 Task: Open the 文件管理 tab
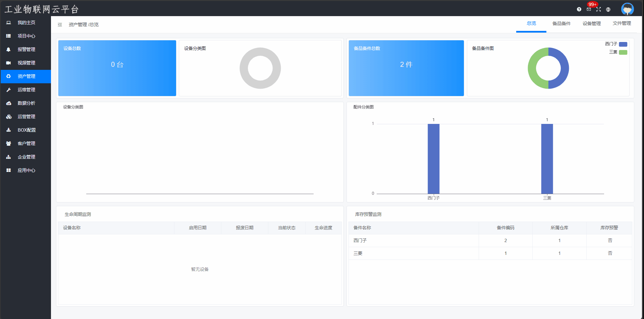pos(622,24)
